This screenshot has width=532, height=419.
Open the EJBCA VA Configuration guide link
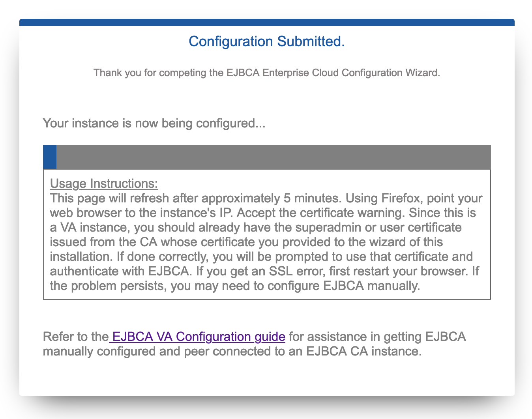click(199, 337)
